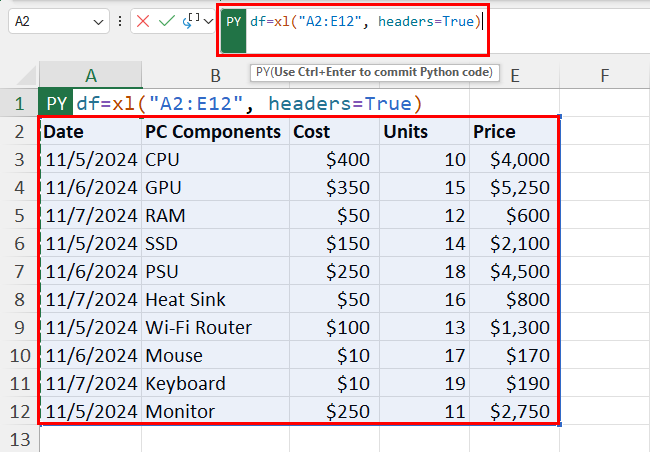The width and height of the screenshot is (650, 452).
Task: Click the $2,750 price cell
Action: pyautogui.click(x=514, y=411)
